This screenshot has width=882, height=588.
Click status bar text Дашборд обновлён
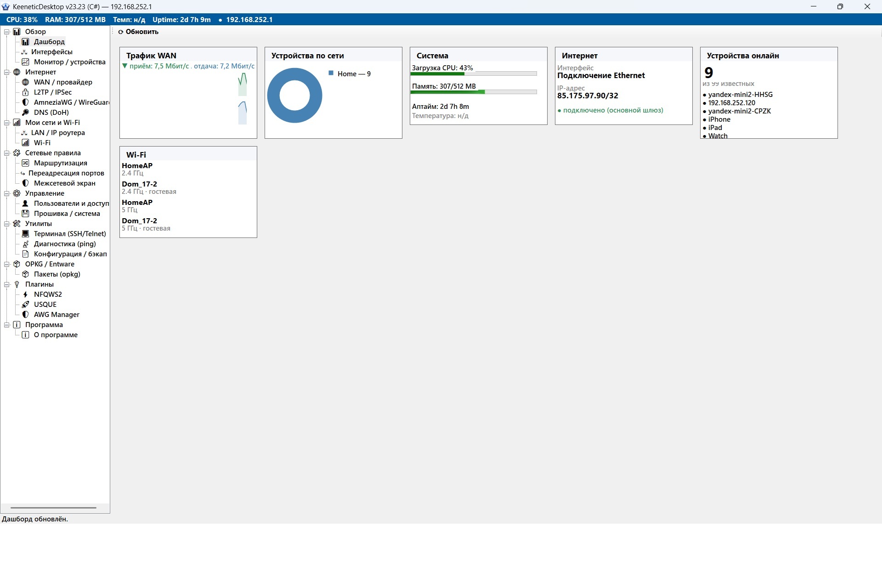point(35,519)
